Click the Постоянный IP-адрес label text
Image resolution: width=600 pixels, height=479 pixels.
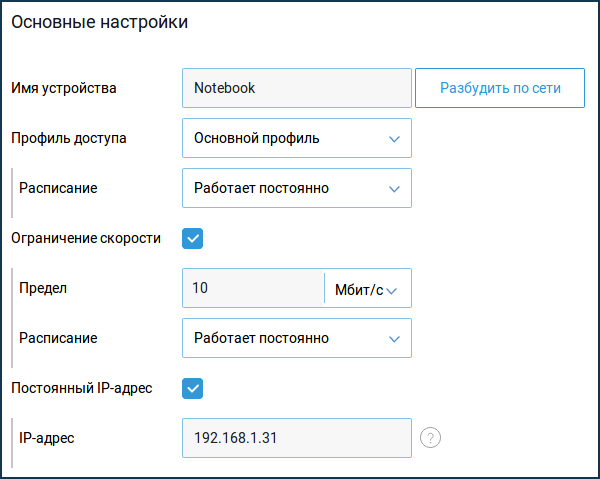point(82,388)
